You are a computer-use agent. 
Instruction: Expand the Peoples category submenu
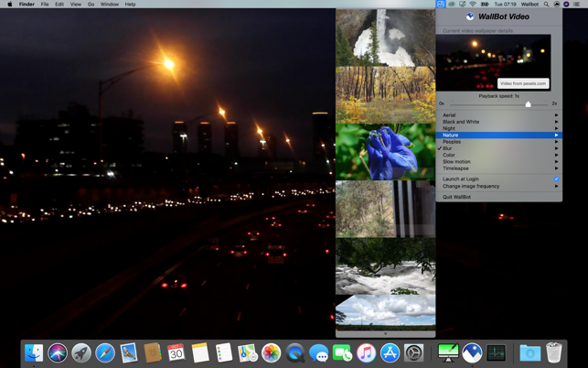click(498, 142)
